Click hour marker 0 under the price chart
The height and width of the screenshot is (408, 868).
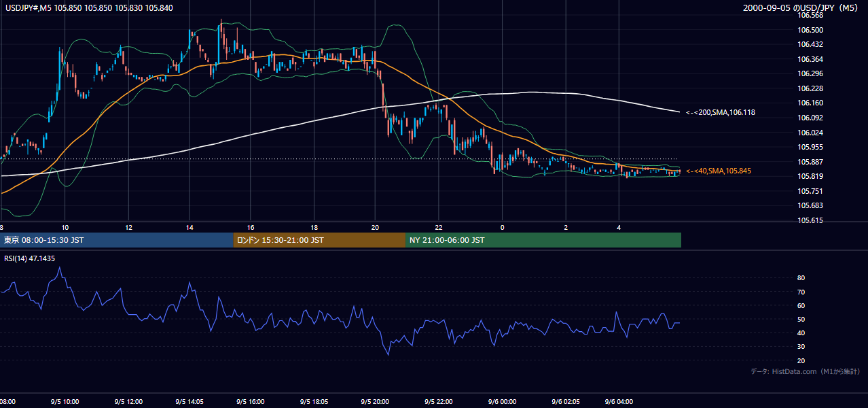[502, 227]
